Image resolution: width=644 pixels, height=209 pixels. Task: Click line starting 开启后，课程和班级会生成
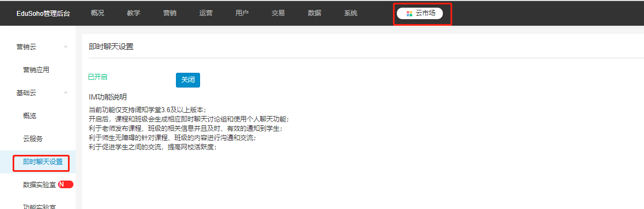pyautogui.click(x=189, y=119)
